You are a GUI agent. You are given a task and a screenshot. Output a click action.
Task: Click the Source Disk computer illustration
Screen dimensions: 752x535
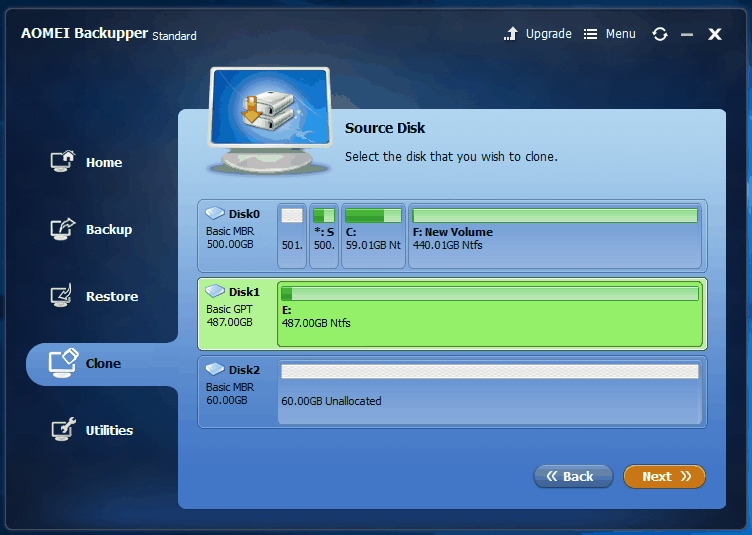tap(270, 121)
